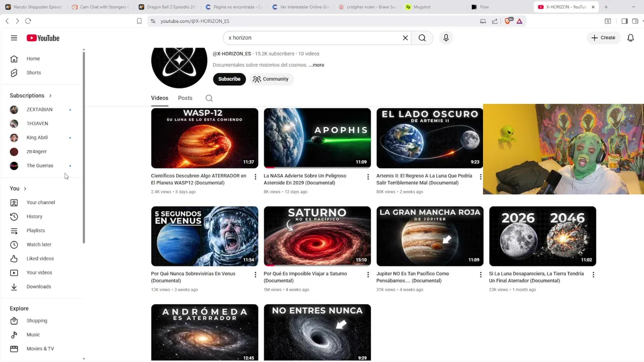Expand the Subscriptions section
Viewport: 644px width, 362px height.
[31, 96]
